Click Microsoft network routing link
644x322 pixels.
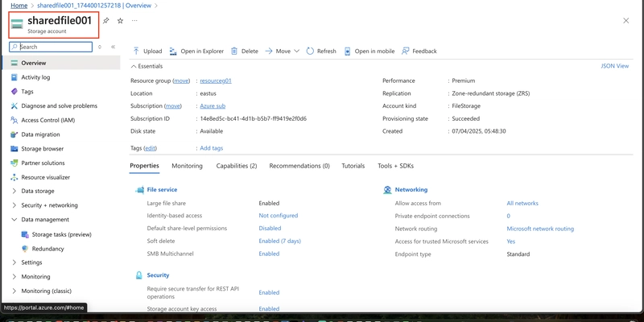(x=540, y=229)
